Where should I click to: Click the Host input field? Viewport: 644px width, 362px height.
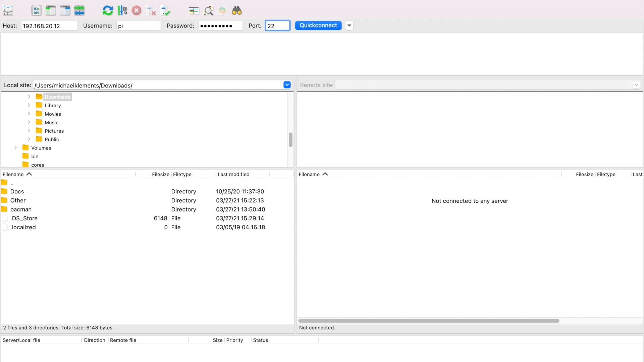[49, 26]
